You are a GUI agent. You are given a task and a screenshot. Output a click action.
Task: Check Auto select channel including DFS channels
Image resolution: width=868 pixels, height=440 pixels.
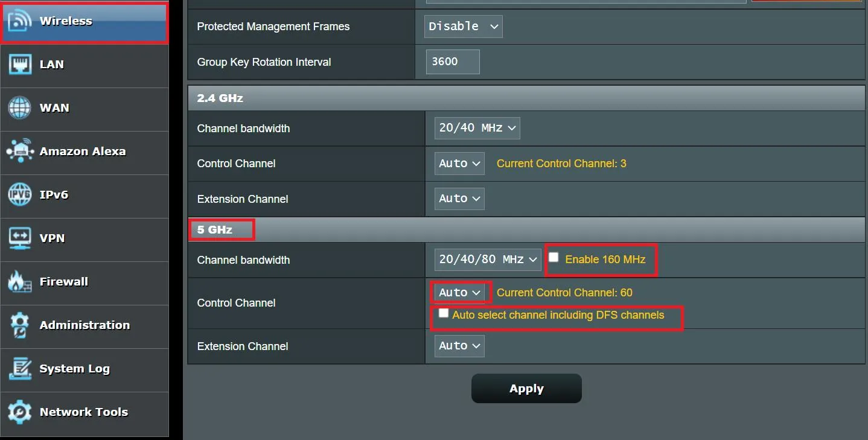click(444, 313)
